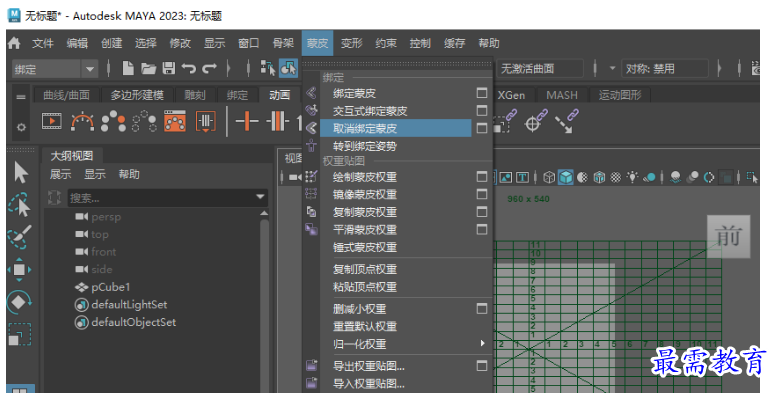Pick the Scale tool in the toolbox
Image resolution: width=775 pixels, height=393 pixels.
pos(19,335)
